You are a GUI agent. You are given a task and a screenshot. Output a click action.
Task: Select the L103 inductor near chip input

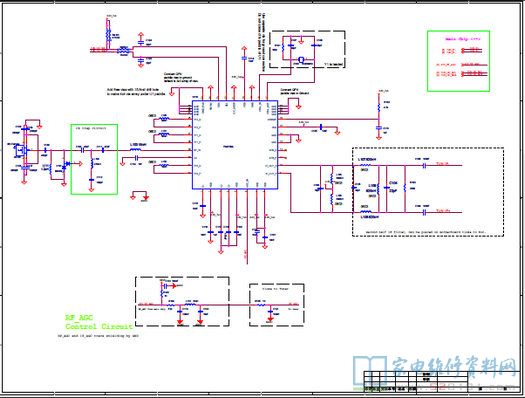(135, 150)
